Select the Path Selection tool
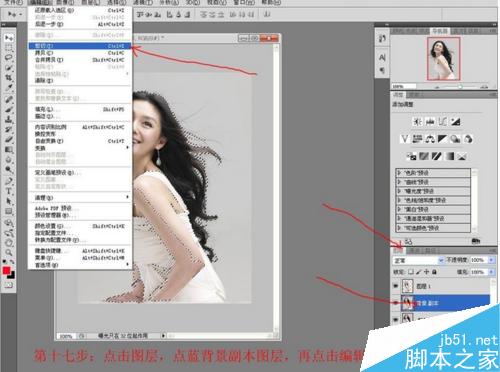 (9, 201)
